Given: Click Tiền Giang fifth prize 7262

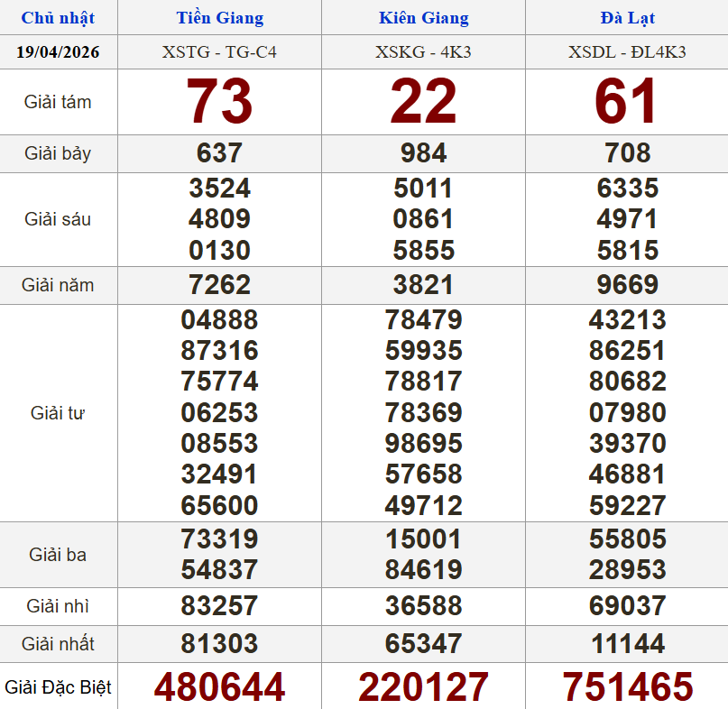Looking at the screenshot, I should click(x=219, y=285).
